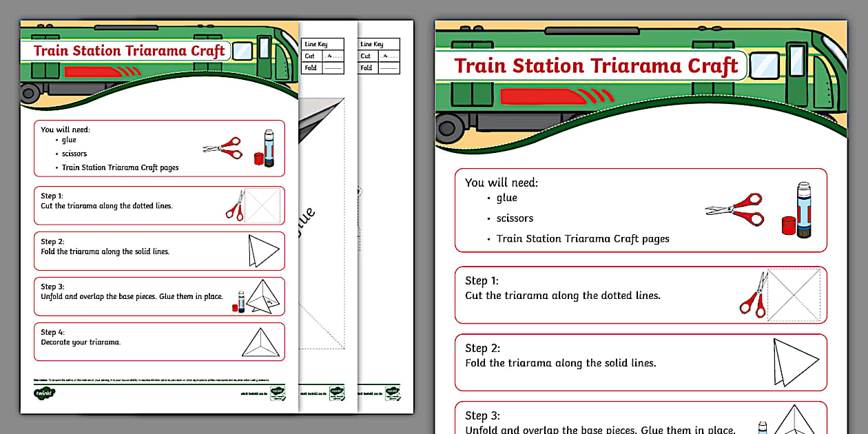Select the Train Station Triarama Craft title banner
Screen dimensions: 868x434
pos(596,65)
